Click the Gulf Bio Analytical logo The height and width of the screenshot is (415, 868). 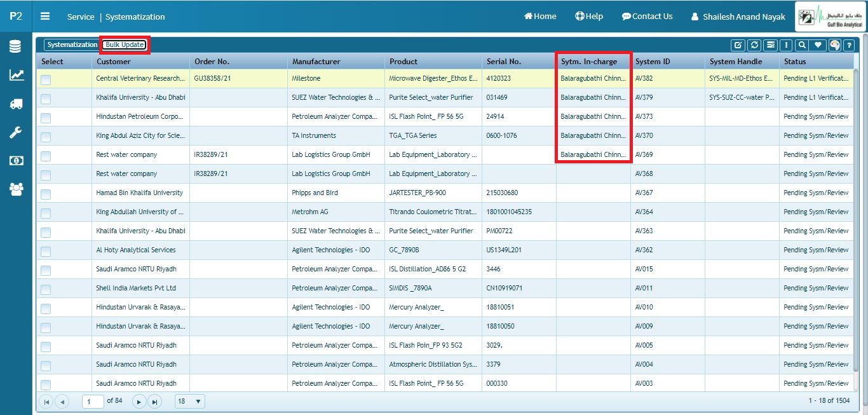(830, 17)
